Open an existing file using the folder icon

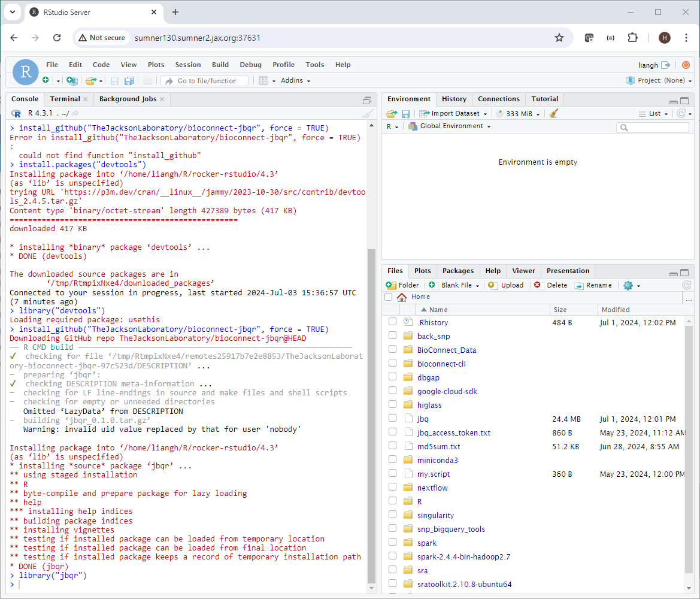coord(90,80)
